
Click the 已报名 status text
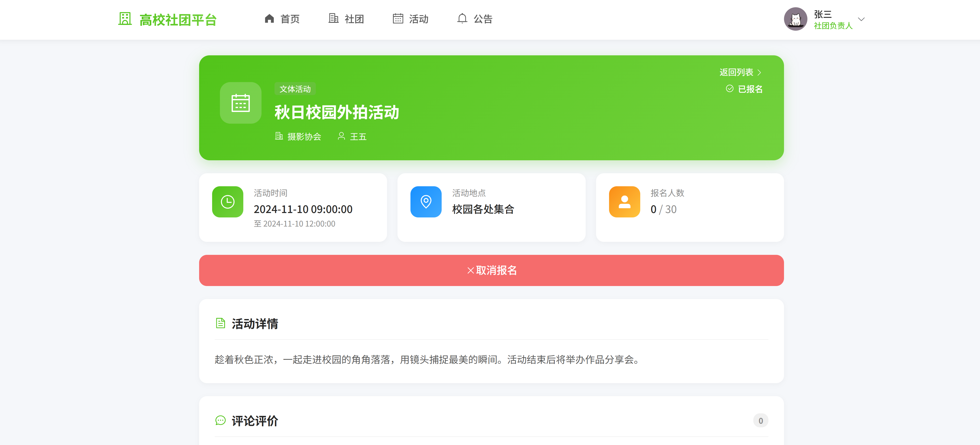point(750,89)
